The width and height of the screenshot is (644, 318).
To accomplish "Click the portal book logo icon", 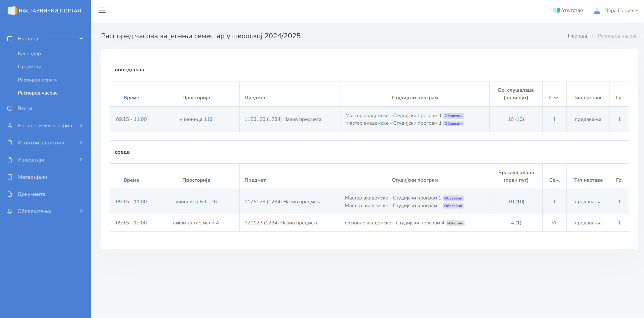I will click(x=12, y=10).
